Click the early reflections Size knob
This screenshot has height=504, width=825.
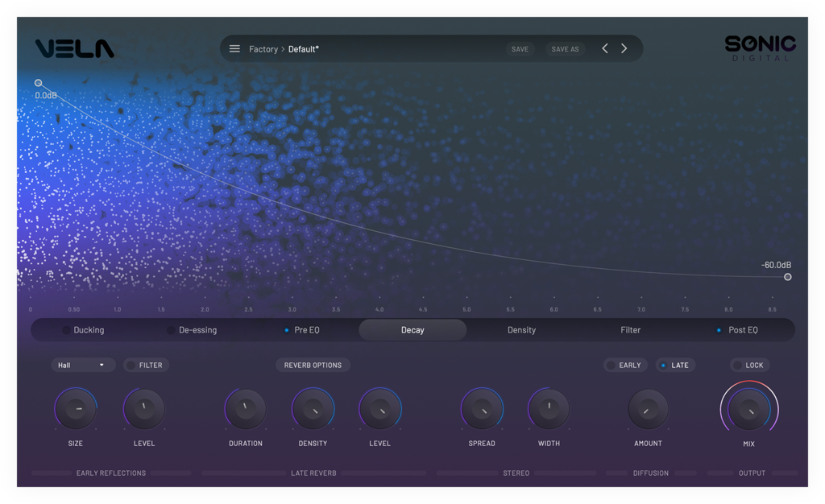(76, 409)
